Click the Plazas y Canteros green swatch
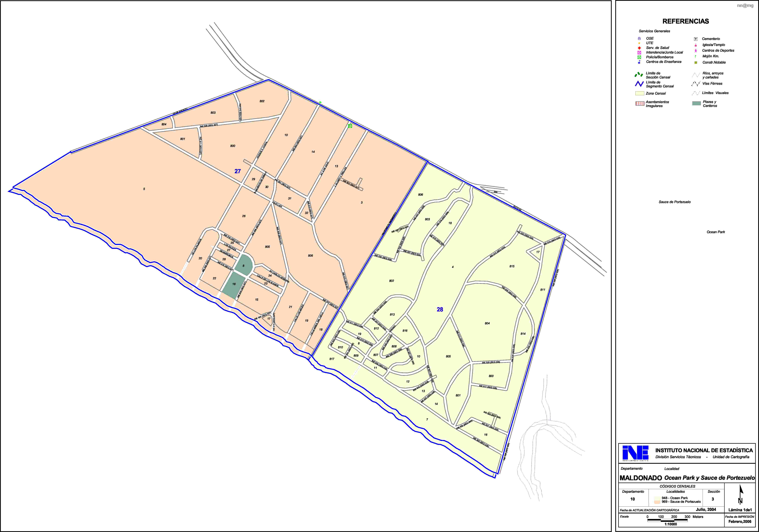 (697, 104)
